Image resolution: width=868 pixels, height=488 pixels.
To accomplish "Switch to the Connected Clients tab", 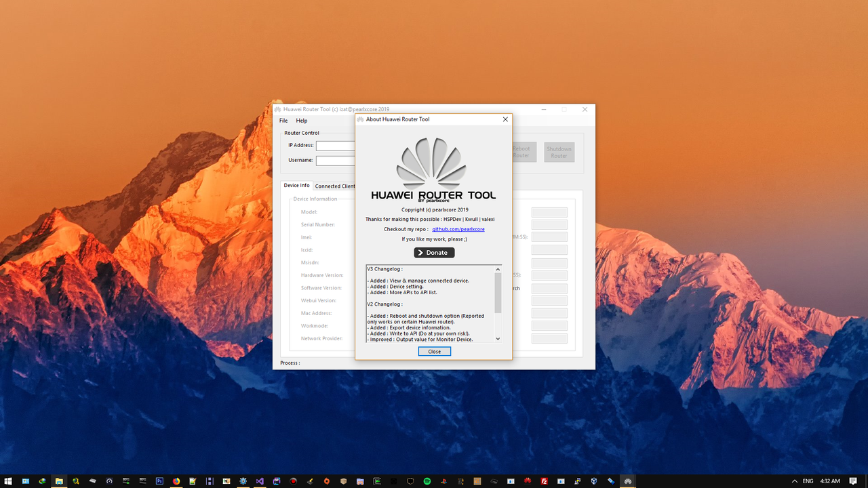I will [335, 185].
